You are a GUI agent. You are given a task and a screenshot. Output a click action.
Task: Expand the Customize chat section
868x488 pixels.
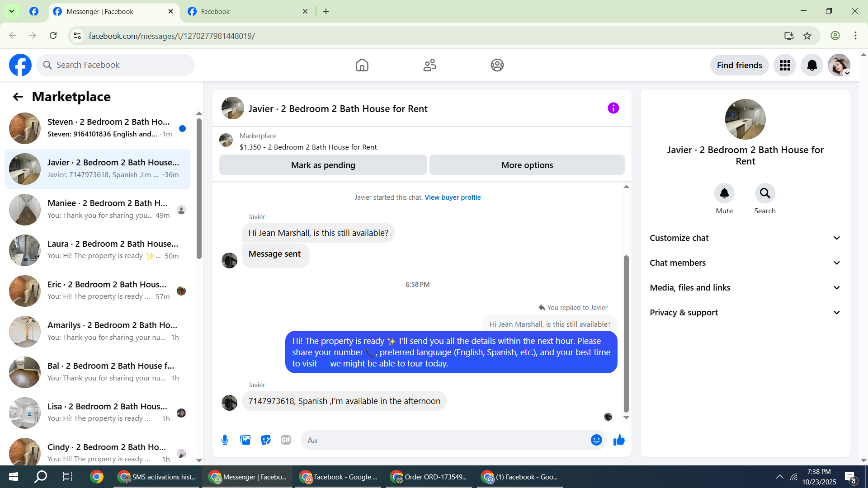click(745, 238)
